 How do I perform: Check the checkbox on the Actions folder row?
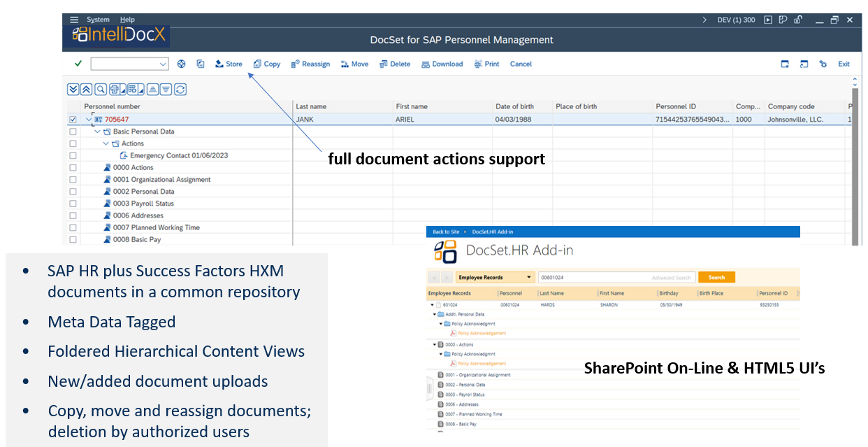pos(73,143)
